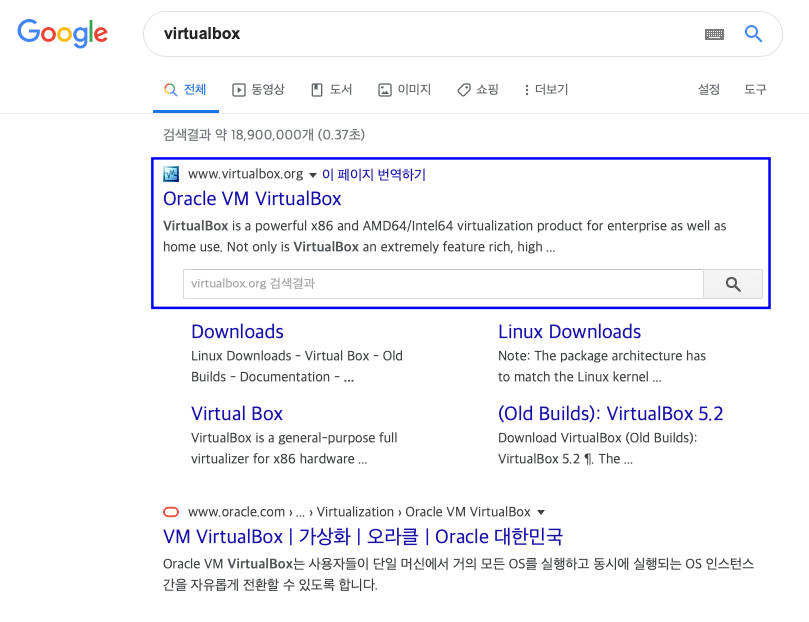Click the Google logo
The image size is (809, 622).
[x=62, y=34]
